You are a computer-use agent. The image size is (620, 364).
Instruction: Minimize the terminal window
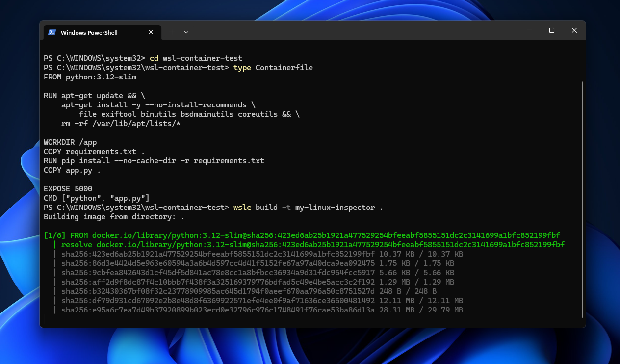[529, 30]
